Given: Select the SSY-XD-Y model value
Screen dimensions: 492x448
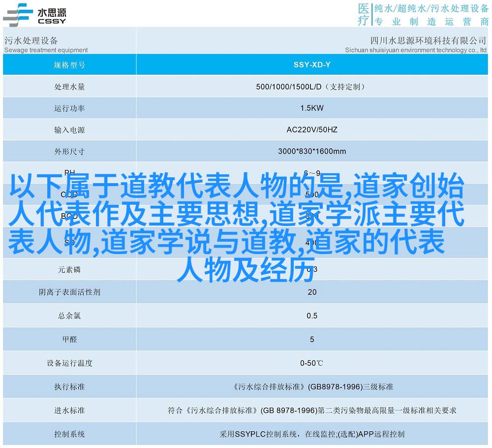Looking at the screenshot, I should pyautogui.click(x=312, y=64).
